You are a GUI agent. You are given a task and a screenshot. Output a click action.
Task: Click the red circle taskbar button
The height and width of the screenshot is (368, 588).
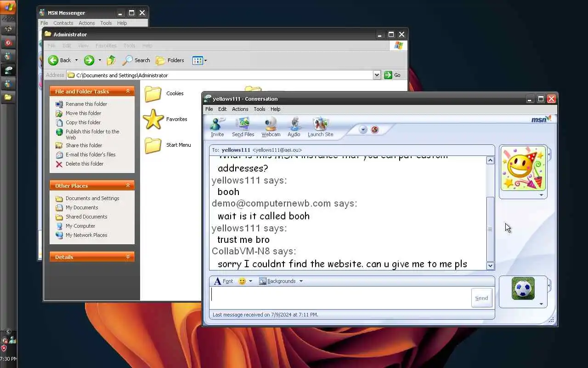coord(8,43)
